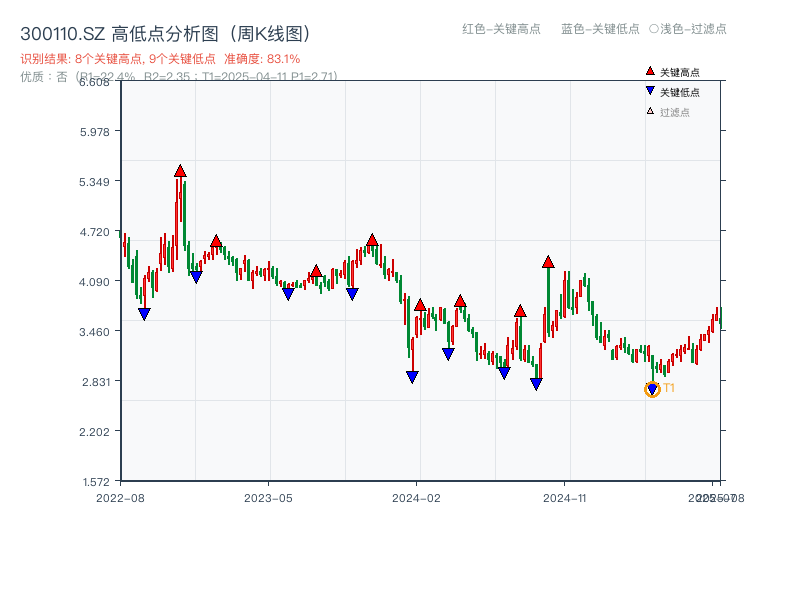Click the orange-circled T1 low marker
Image resolution: width=800 pixels, height=600 pixels.
pos(653,390)
